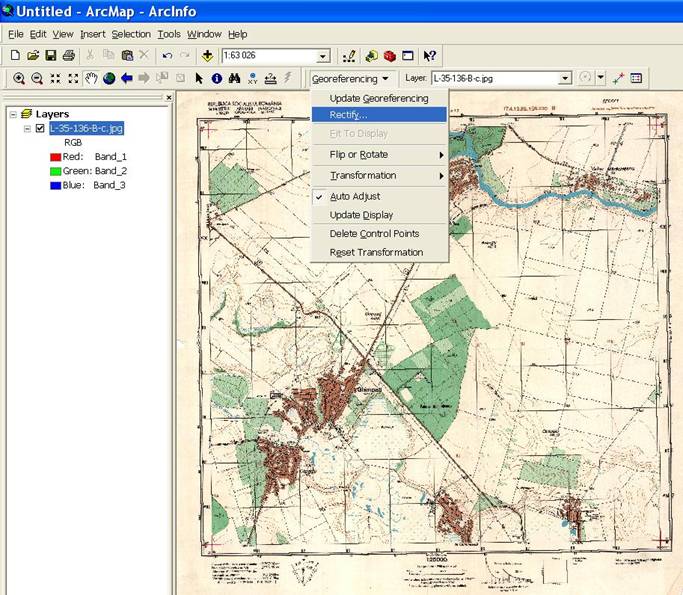
Task: Choose Rectify from the Georeferencing menu
Action: click(348, 115)
